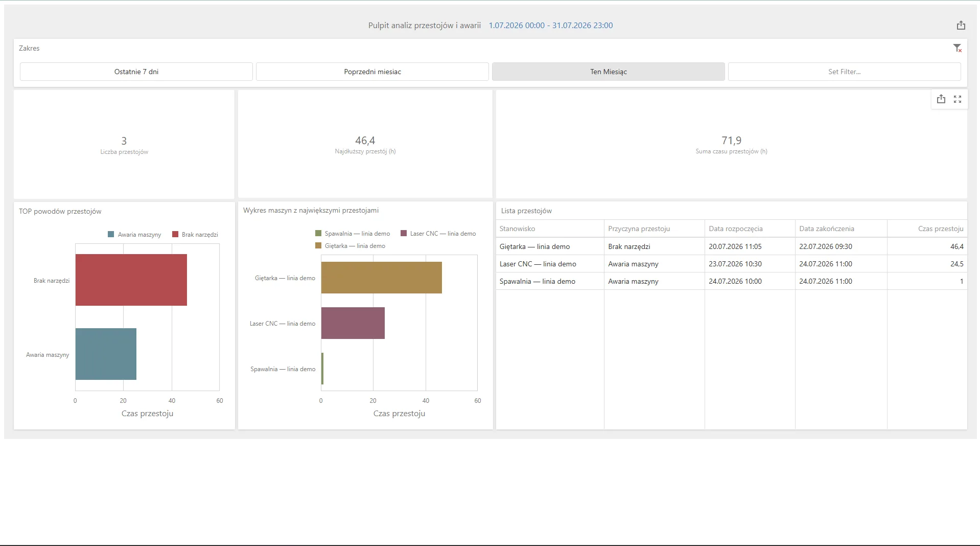Select the Giętarka — linia demo table row
Screen dimensions: 980x546
(x=731, y=246)
